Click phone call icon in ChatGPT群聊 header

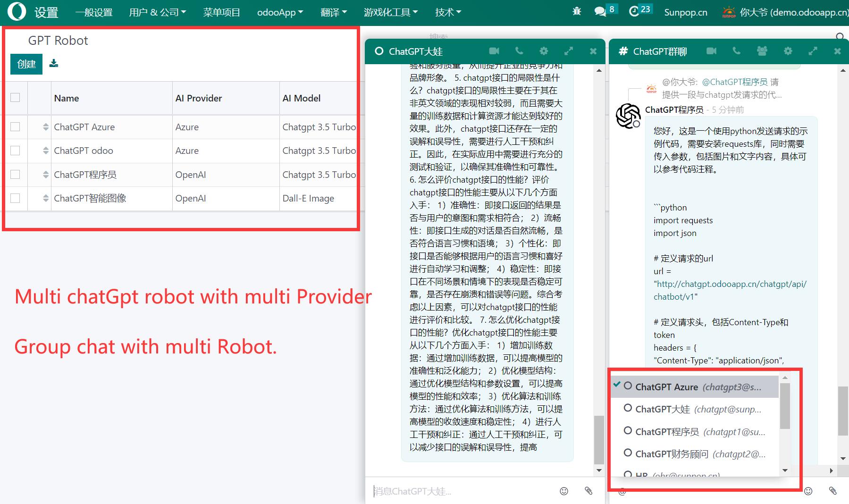[736, 51]
